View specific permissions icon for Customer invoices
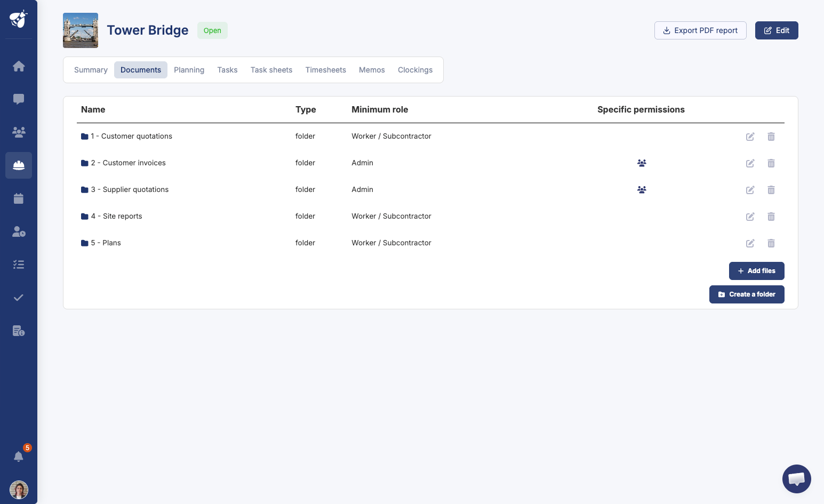 pyautogui.click(x=642, y=163)
